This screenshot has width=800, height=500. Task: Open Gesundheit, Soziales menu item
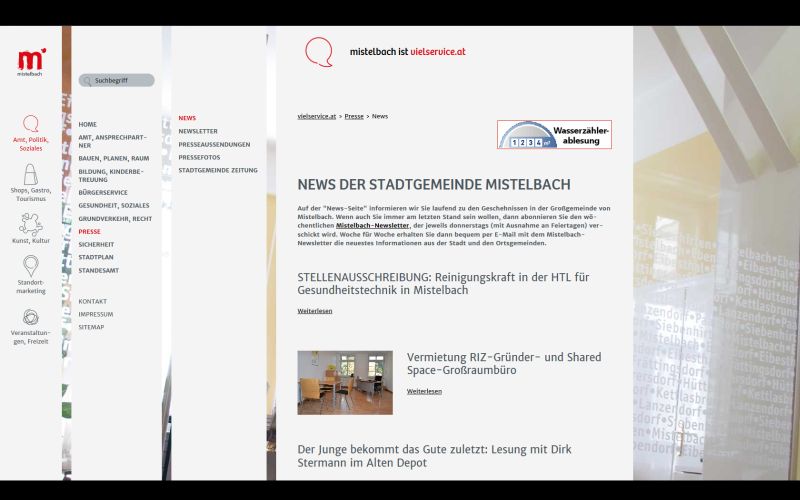[x=114, y=206]
